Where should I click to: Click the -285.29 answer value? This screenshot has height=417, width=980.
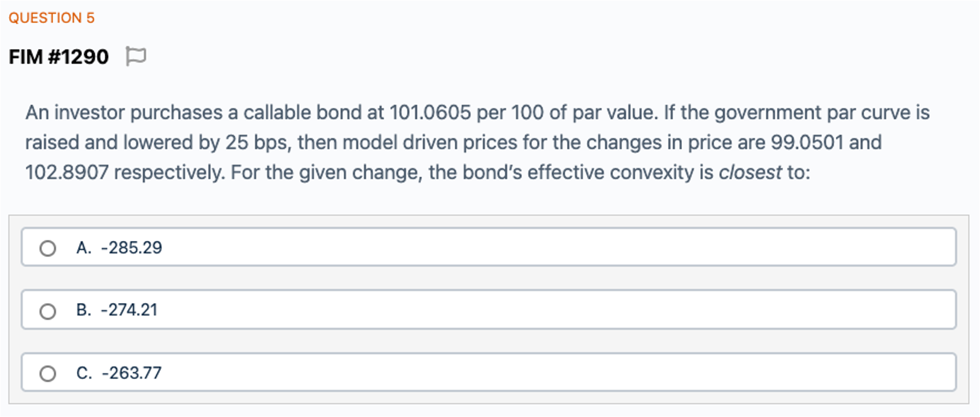[132, 248]
